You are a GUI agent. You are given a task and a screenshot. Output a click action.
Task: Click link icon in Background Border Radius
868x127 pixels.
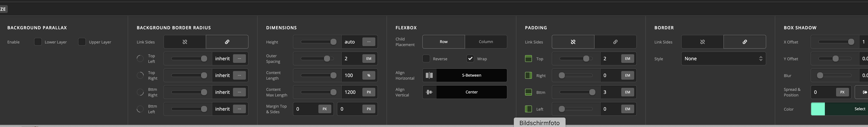[227, 42]
